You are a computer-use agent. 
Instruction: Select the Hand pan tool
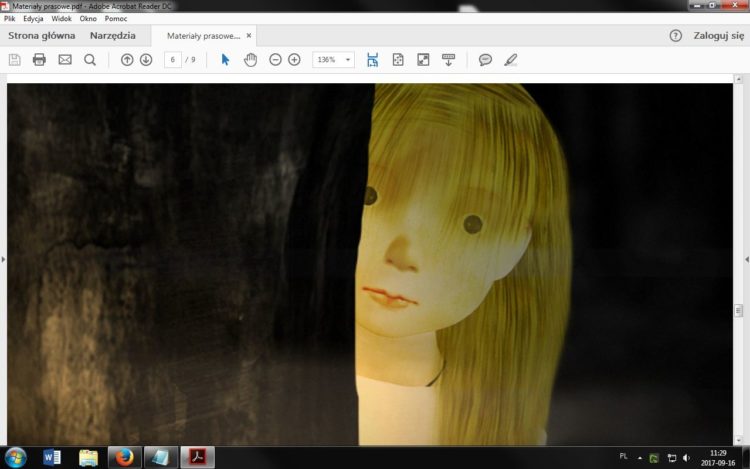[x=250, y=60]
